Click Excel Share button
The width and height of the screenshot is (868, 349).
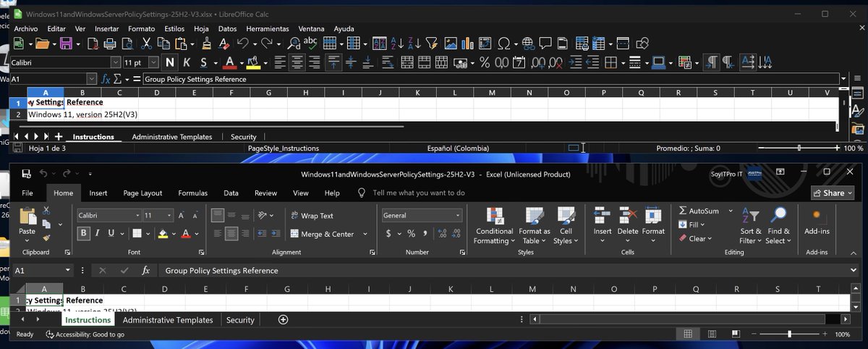pos(833,193)
